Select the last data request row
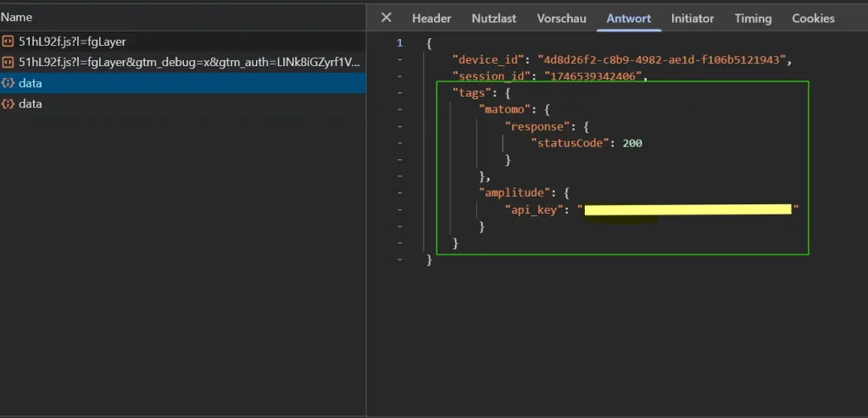This screenshot has height=418, width=868. click(183, 103)
